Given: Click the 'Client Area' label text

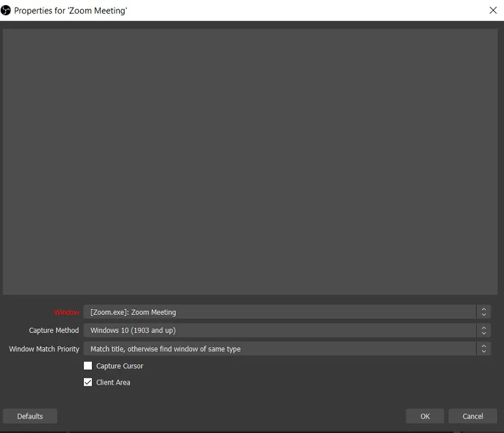Looking at the screenshot, I should click(x=113, y=382).
